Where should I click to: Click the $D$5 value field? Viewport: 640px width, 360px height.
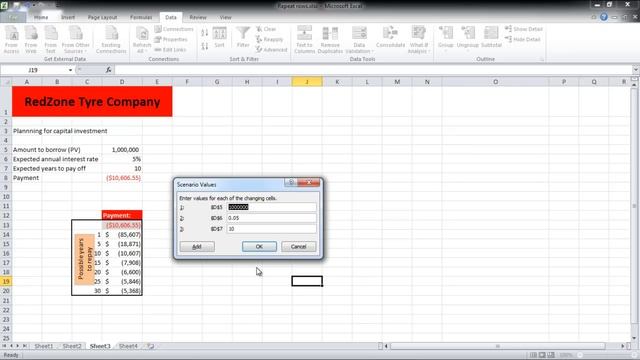271,207
